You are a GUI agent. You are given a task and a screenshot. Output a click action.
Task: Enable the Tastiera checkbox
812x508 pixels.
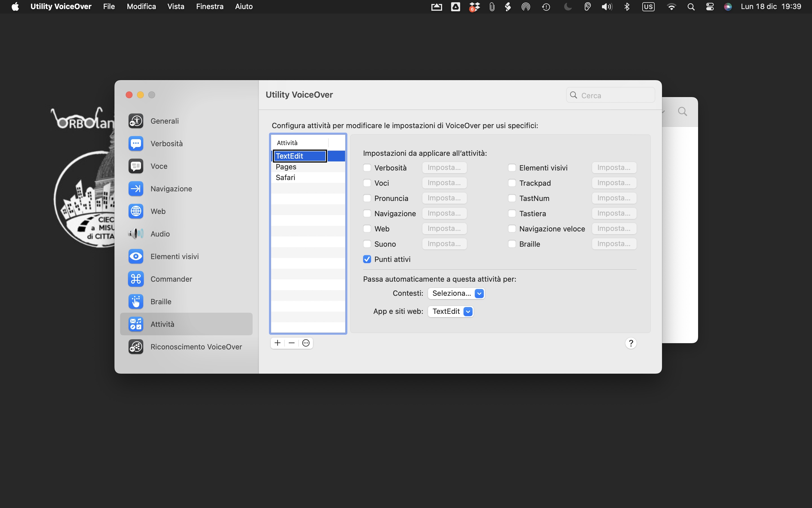click(x=512, y=213)
